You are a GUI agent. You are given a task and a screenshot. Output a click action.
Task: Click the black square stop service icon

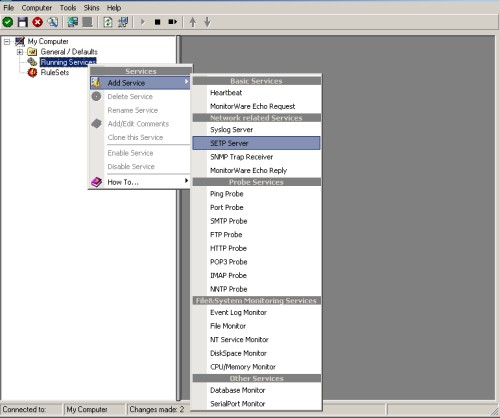click(x=158, y=22)
